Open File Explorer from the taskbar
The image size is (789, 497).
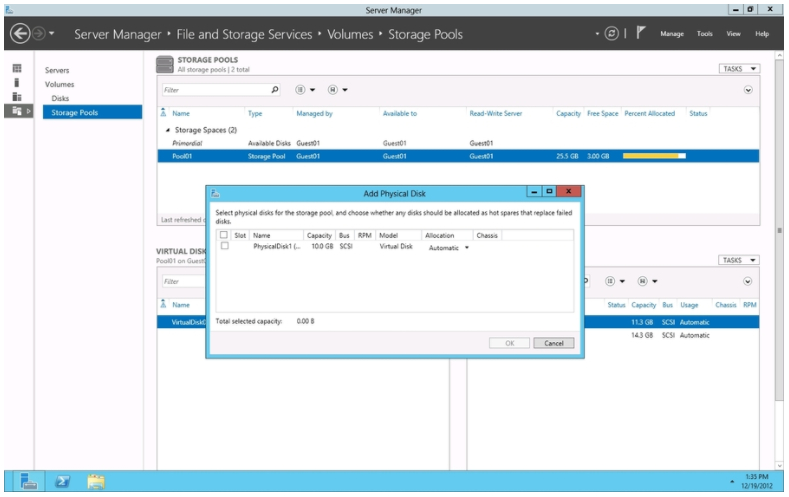coord(96,481)
